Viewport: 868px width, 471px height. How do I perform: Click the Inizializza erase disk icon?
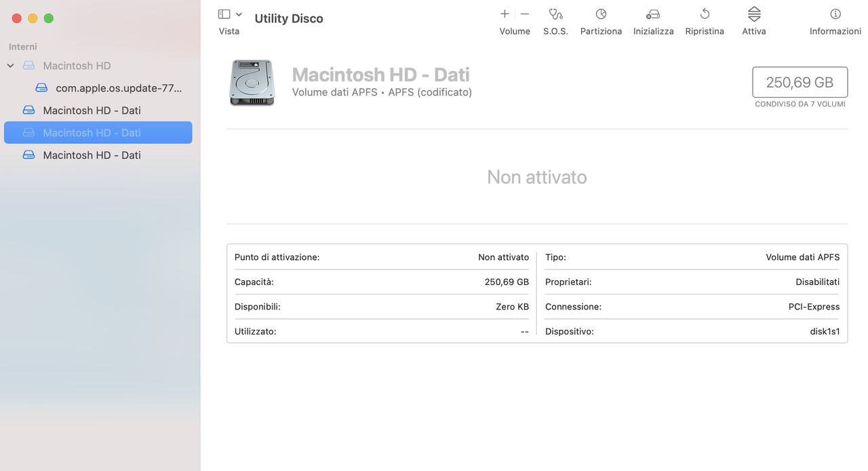[653, 14]
